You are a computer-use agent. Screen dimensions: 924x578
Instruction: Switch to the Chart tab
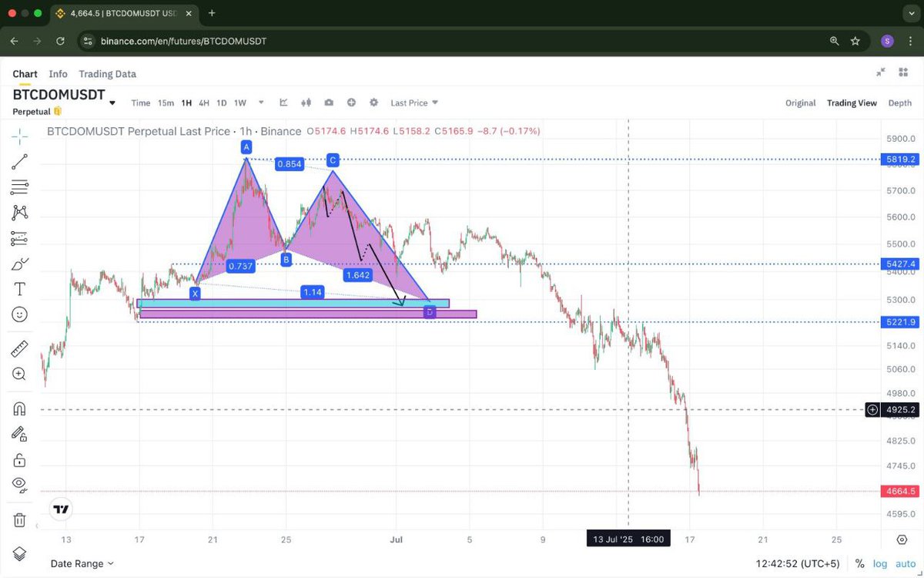tap(25, 74)
